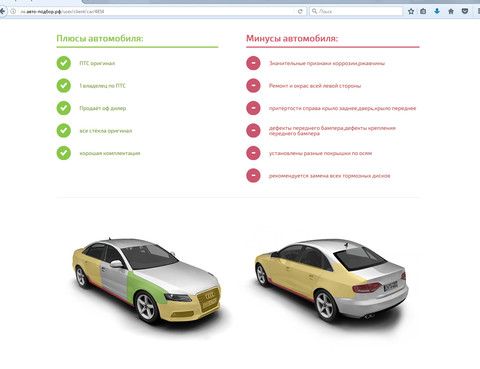
Task: Go back using the browser back arrow
Action: (3, 11)
